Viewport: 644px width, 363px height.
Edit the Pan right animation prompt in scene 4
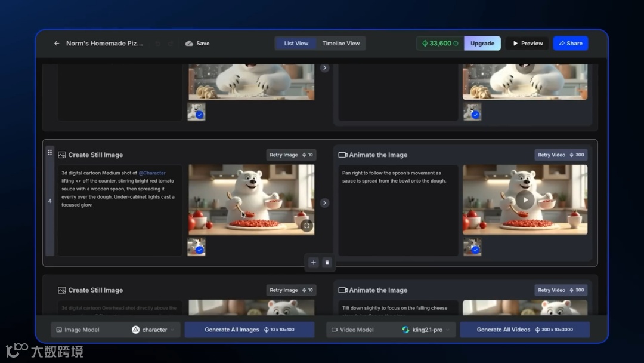click(398, 210)
